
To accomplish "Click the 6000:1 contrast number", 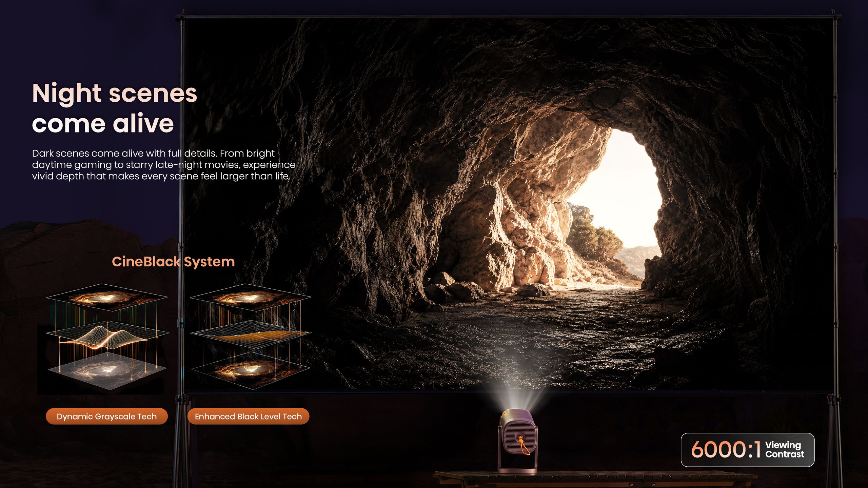I will click(726, 450).
